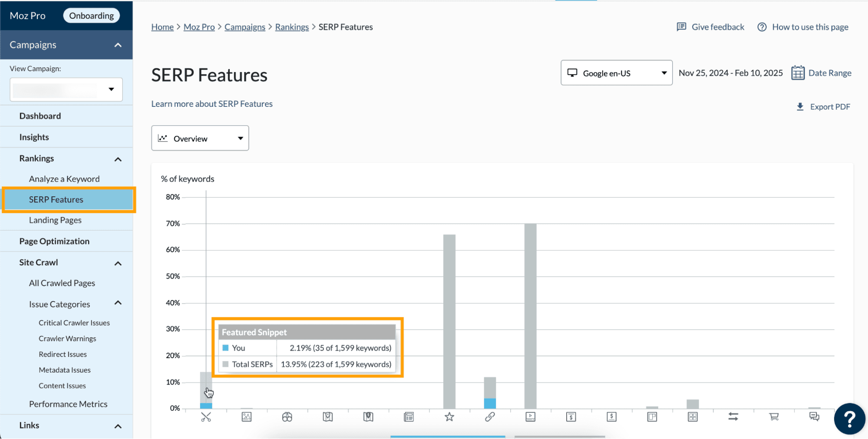Open the Date Range calendar picker

tap(821, 73)
